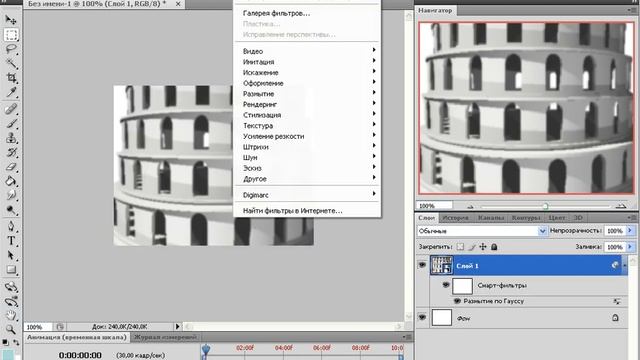Switch to the Контуры tab
The height and width of the screenshot is (360, 640).
coord(526,218)
